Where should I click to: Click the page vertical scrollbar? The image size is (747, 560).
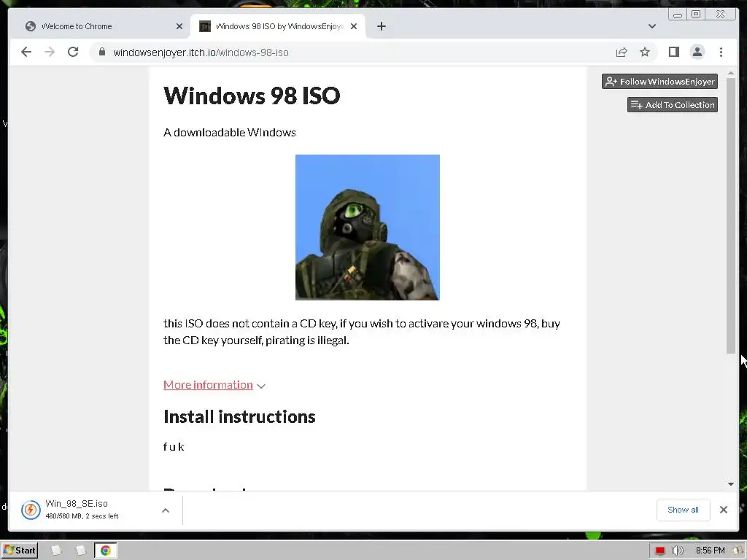coord(731,215)
